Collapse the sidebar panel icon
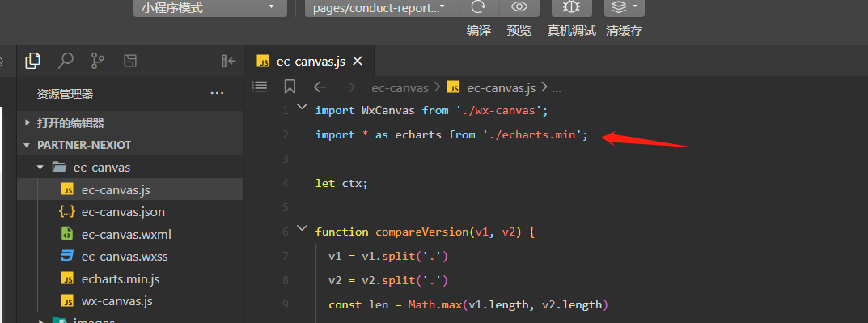868x323 pixels. point(229,61)
